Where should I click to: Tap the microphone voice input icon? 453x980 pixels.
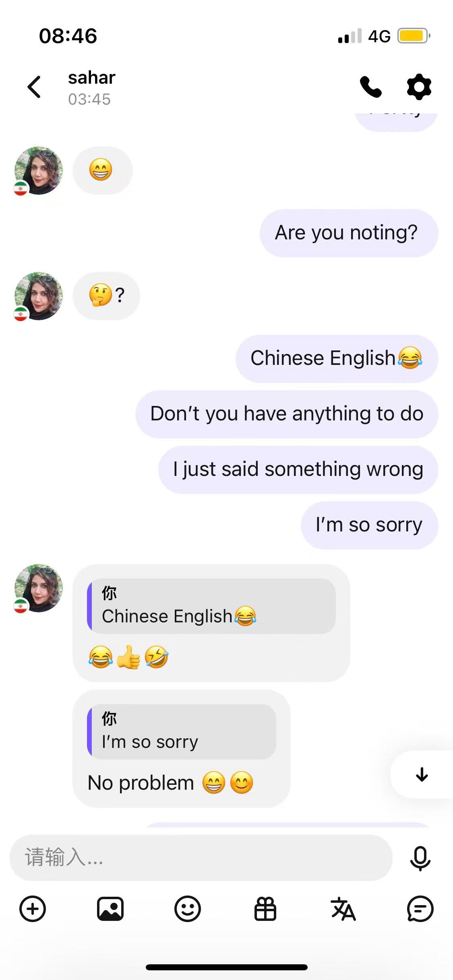420,858
